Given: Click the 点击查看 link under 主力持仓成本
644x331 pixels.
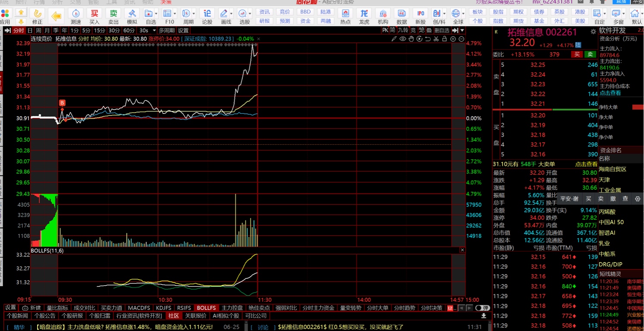Looking at the screenshot, I should pos(610,93).
